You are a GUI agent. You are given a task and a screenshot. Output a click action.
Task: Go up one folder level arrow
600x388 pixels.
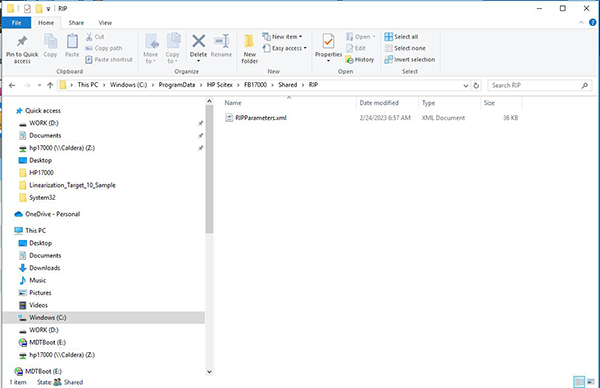[x=50, y=85]
